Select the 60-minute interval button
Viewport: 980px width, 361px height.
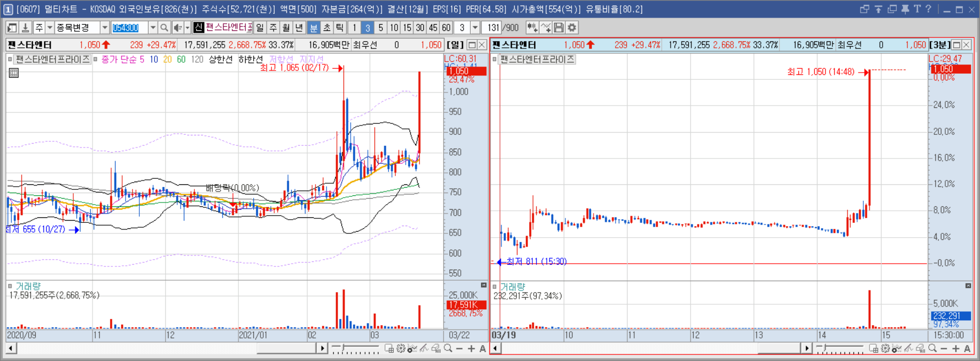pyautogui.click(x=446, y=28)
